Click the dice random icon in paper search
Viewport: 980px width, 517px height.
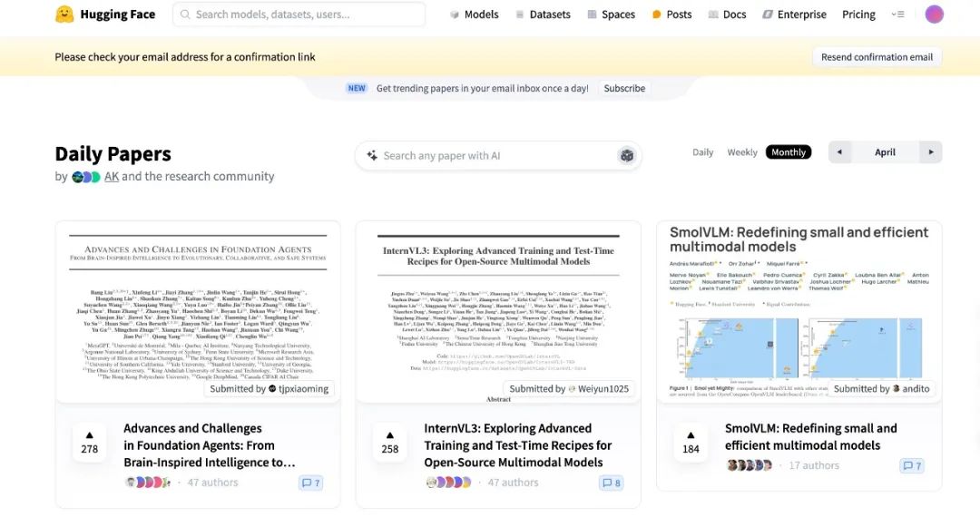tap(626, 155)
